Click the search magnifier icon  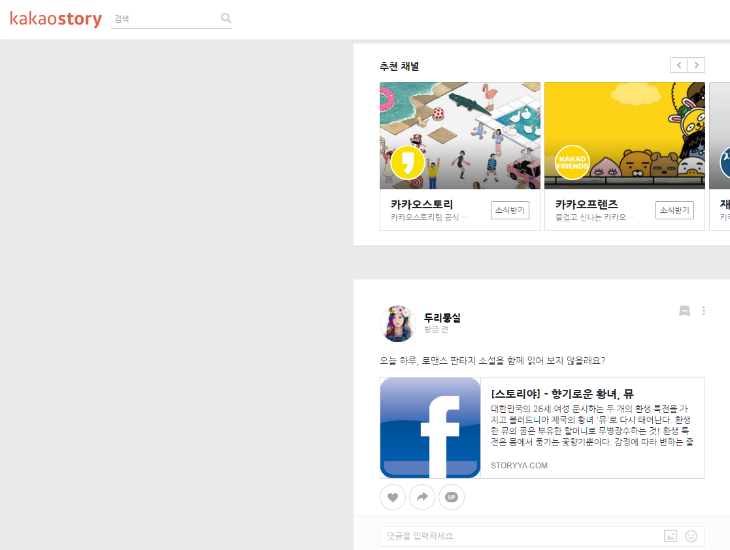pyautogui.click(x=226, y=18)
